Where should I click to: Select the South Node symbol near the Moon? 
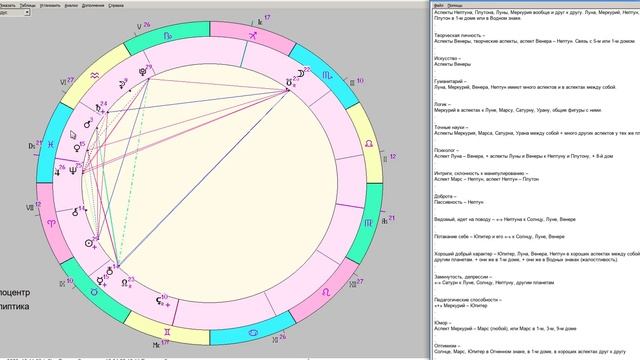point(289,83)
